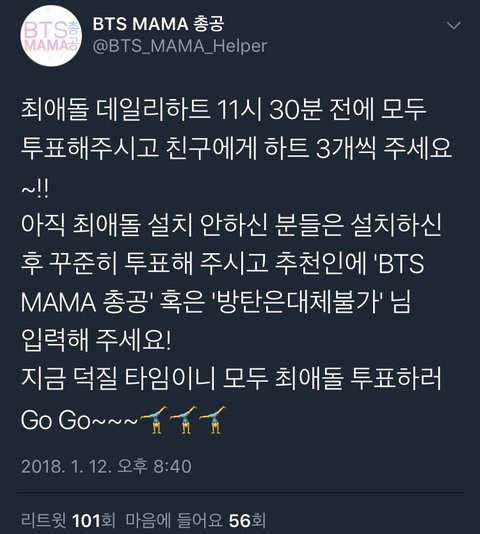The width and height of the screenshot is (480, 534).
Task: Click the opening line mentioning 데일리하트
Action: (x=223, y=110)
